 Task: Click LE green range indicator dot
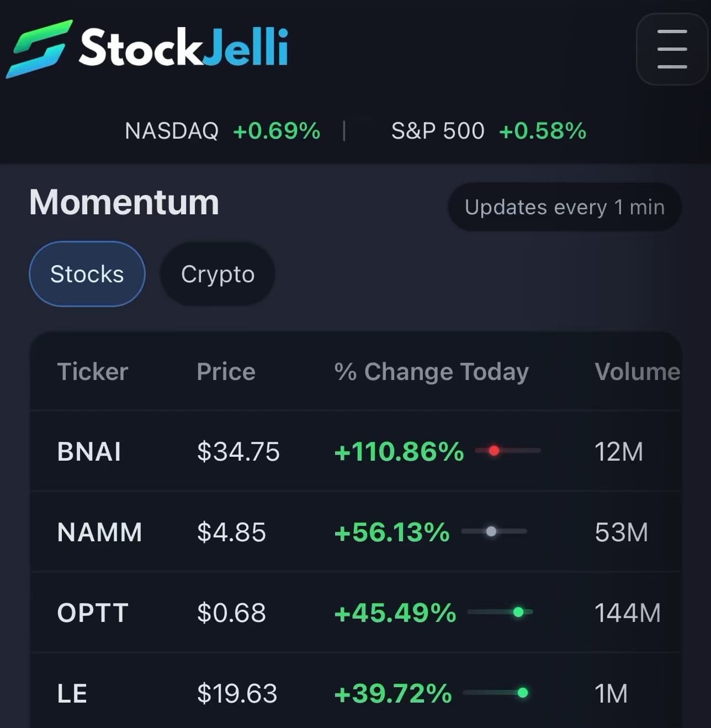click(523, 693)
